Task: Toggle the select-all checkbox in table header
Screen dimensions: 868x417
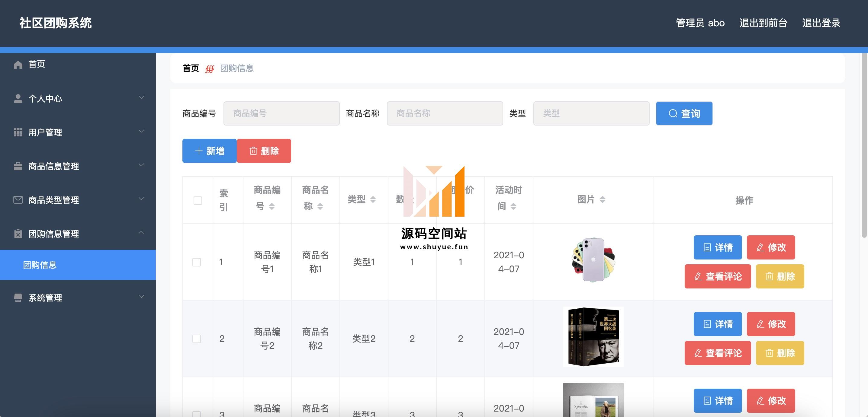Action: pyautogui.click(x=198, y=201)
